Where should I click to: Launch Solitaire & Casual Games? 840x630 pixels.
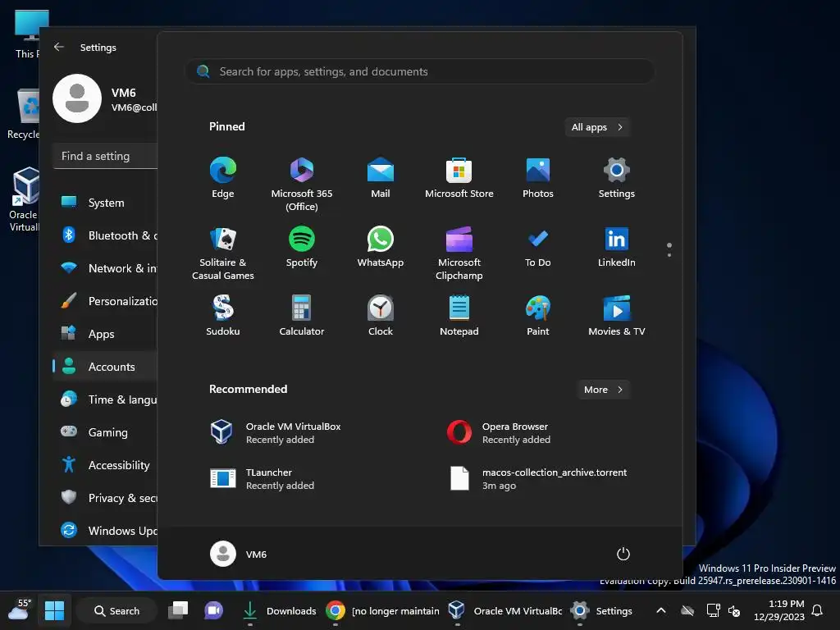pos(223,253)
